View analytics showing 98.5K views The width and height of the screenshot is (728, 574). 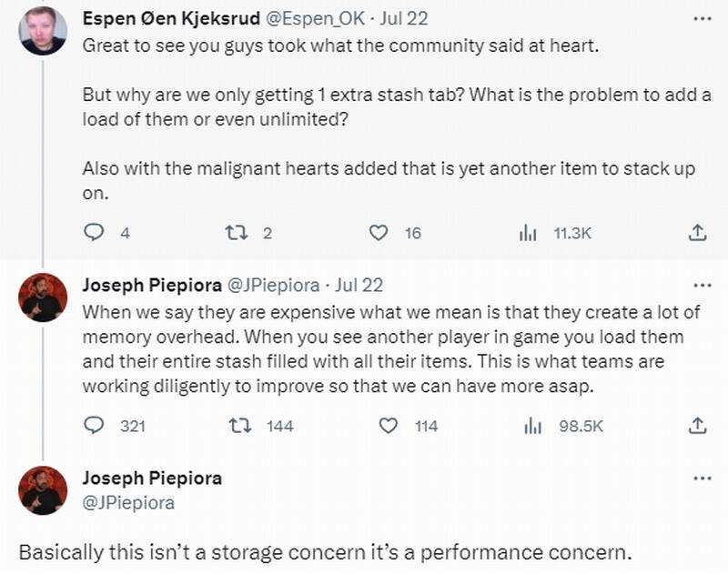click(x=532, y=426)
